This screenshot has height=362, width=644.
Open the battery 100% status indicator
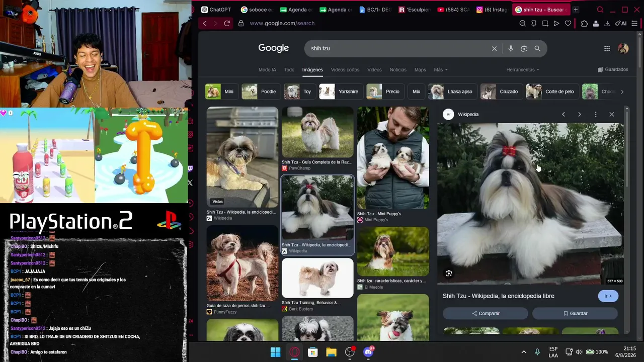tap(597, 352)
